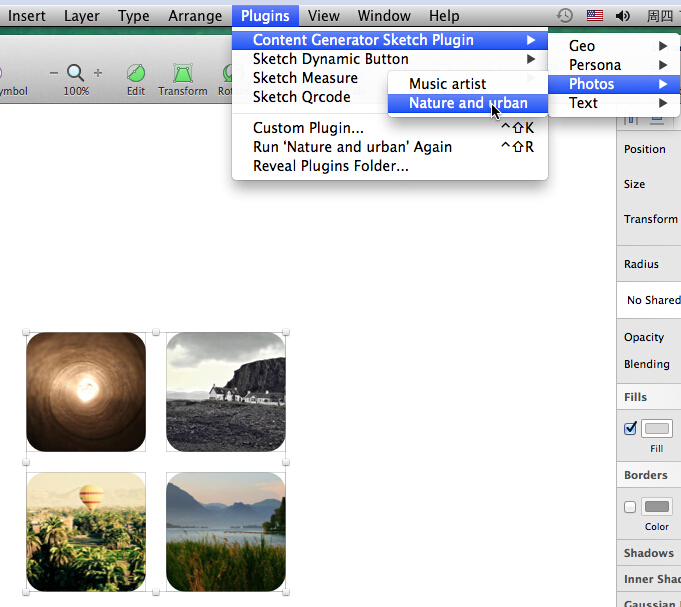Screen dimensions: 681x607
Task: Click the volume speaker icon
Action: coord(623,16)
